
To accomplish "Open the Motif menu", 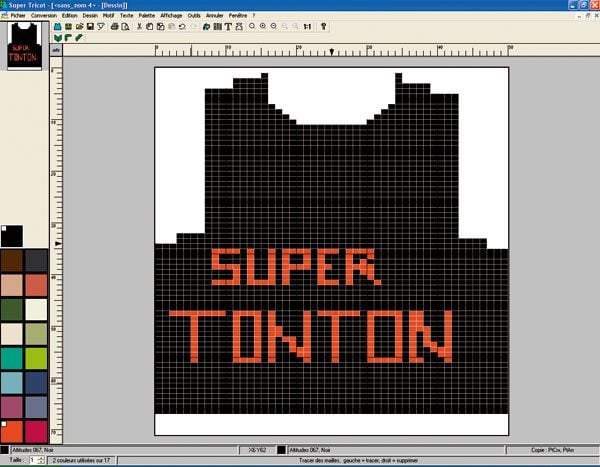I will coord(105,16).
